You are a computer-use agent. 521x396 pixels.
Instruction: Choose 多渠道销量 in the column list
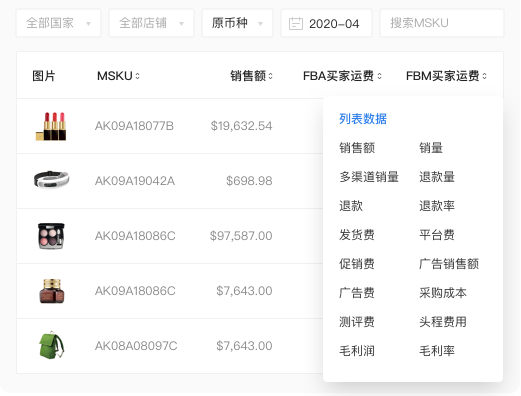[x=369, y=177]
